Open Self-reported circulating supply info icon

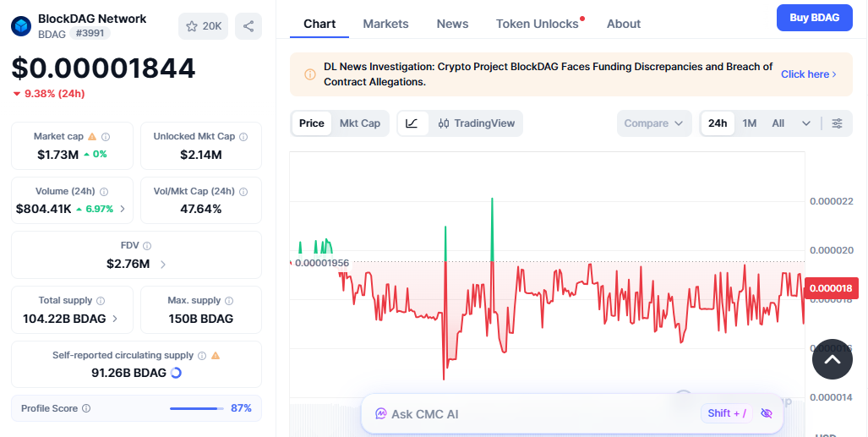tap(202, 355)
